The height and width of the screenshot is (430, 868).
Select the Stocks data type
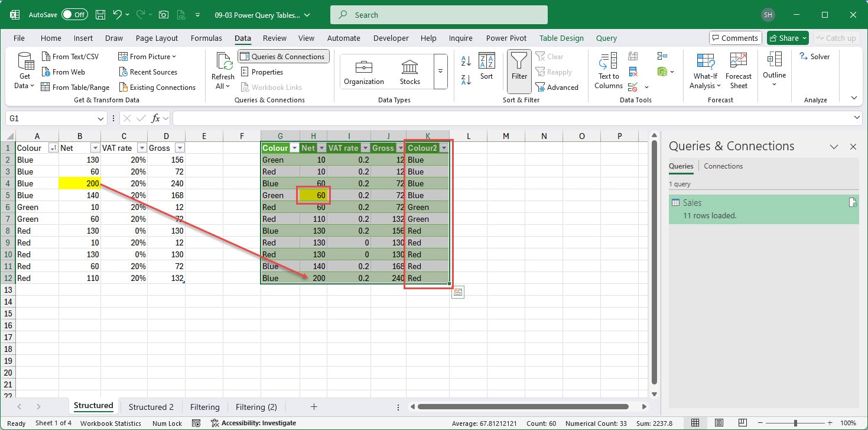click(409, 72)
